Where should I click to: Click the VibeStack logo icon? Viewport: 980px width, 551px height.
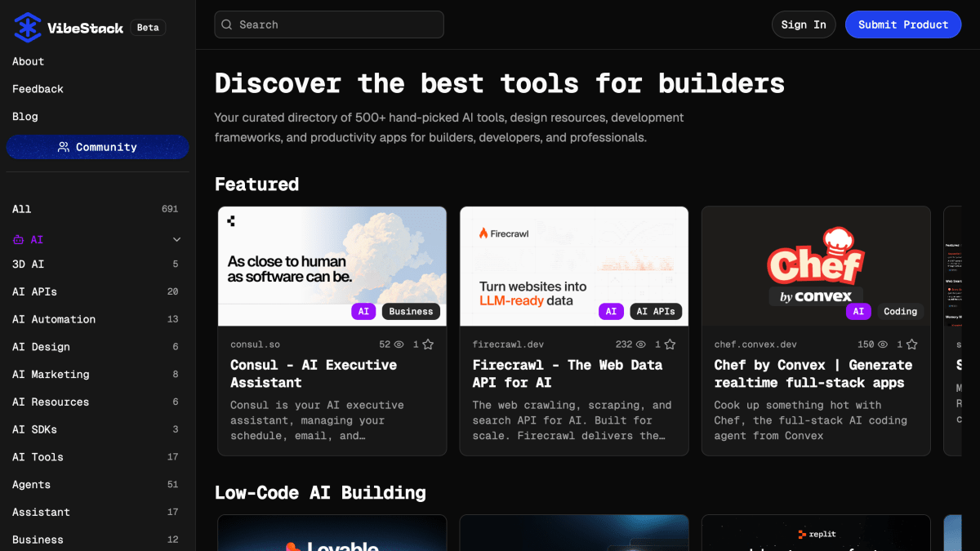28,28
